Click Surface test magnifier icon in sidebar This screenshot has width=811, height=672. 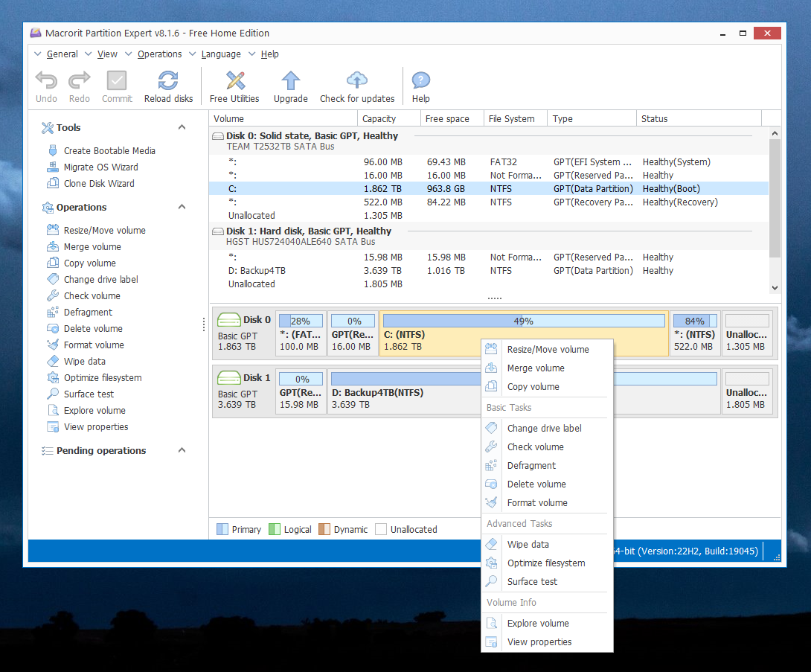(52, 394)
